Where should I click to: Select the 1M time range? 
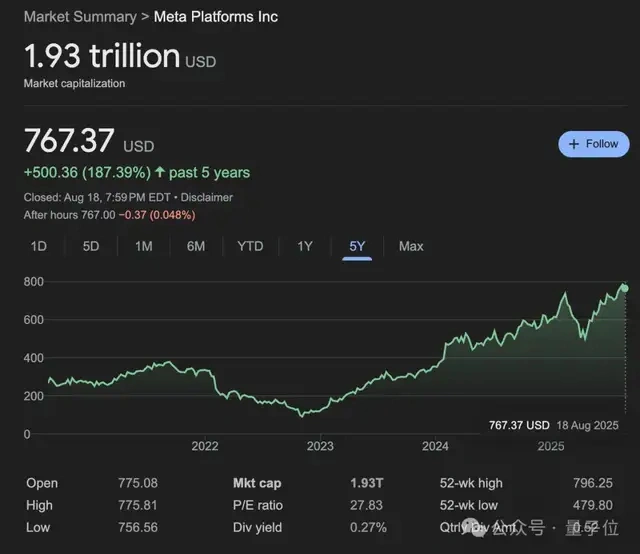(144, 246)
